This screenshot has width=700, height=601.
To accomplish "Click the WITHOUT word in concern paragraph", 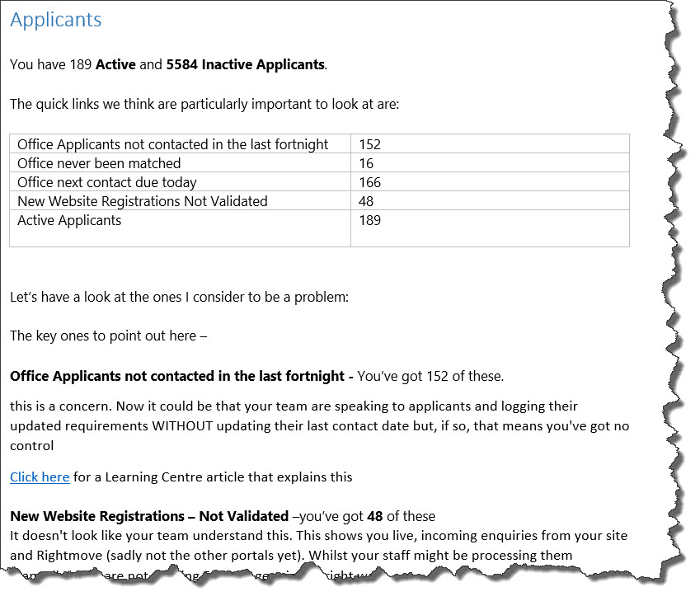I will 182,426.
